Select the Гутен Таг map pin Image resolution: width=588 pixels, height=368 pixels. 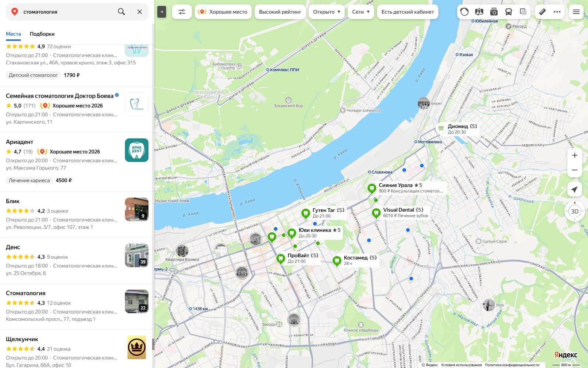click(x=305, y=213)
